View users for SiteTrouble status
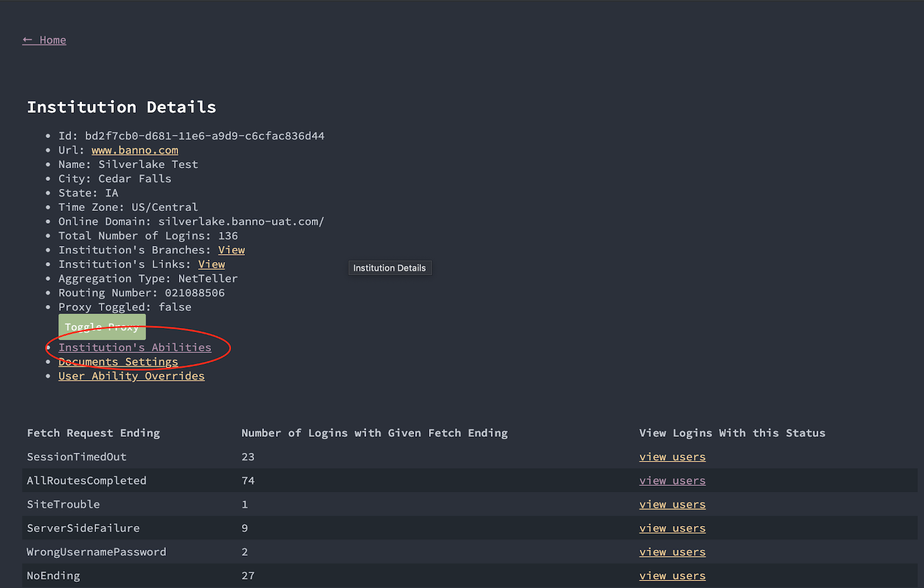The height and width of the screenshot is (588, 924). pyautogui.click(x=672, y=504)
